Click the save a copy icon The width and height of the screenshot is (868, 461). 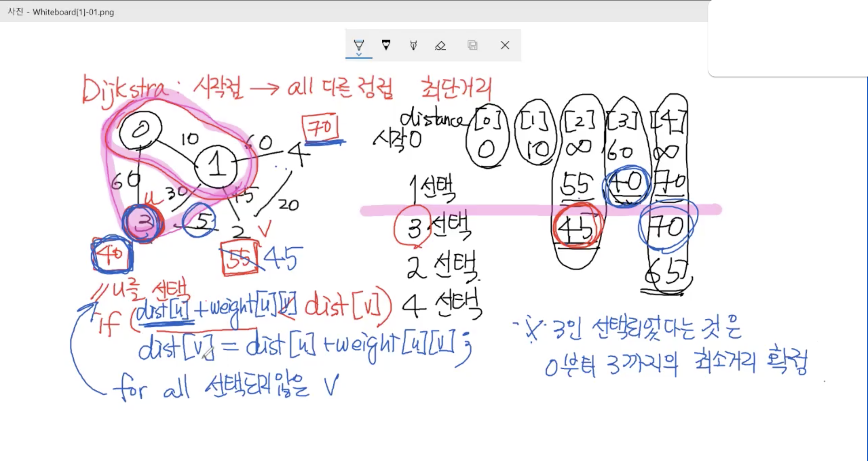472,45
